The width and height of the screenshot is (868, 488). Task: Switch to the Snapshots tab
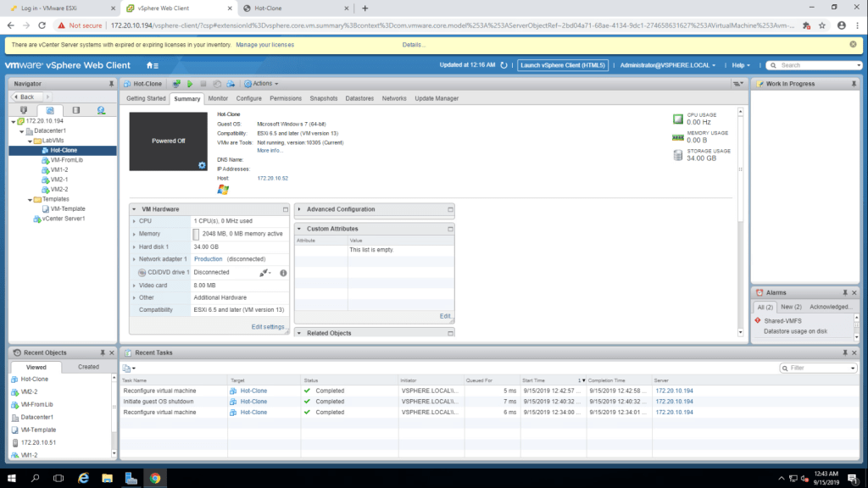point(323,98)
